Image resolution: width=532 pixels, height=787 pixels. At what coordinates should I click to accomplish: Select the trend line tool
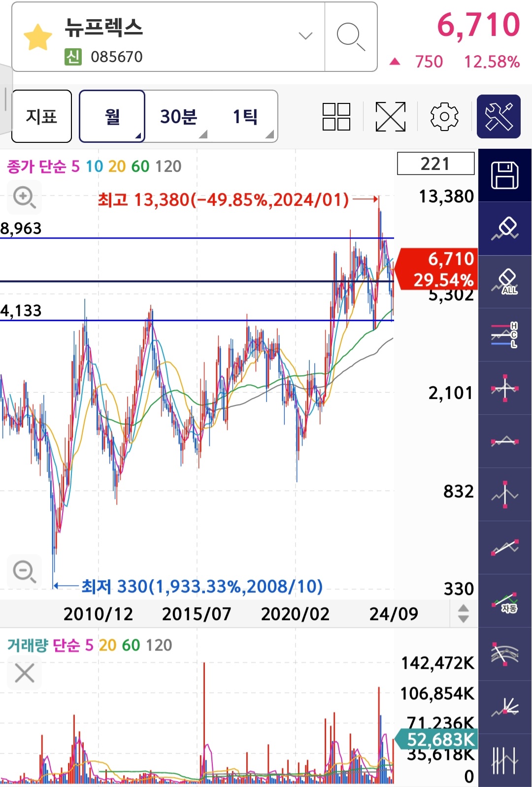click(505, 548)
